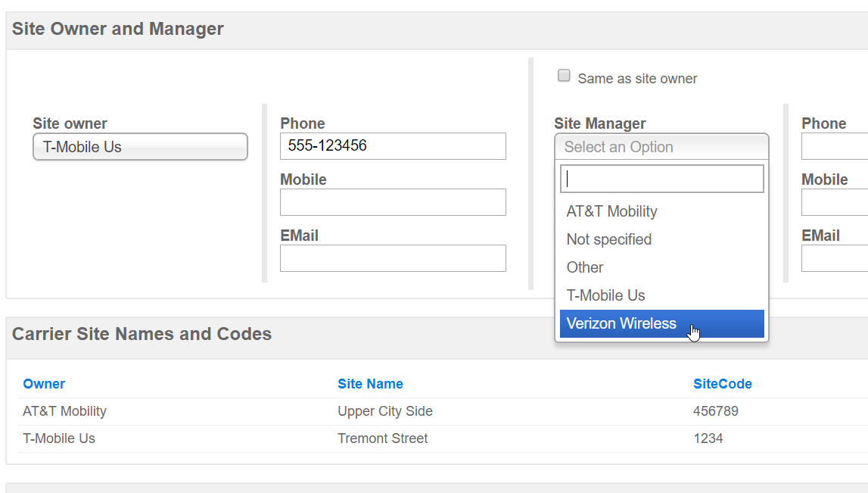Click the 'Carrier Site Names and Codes' heading

pos(142,334)
